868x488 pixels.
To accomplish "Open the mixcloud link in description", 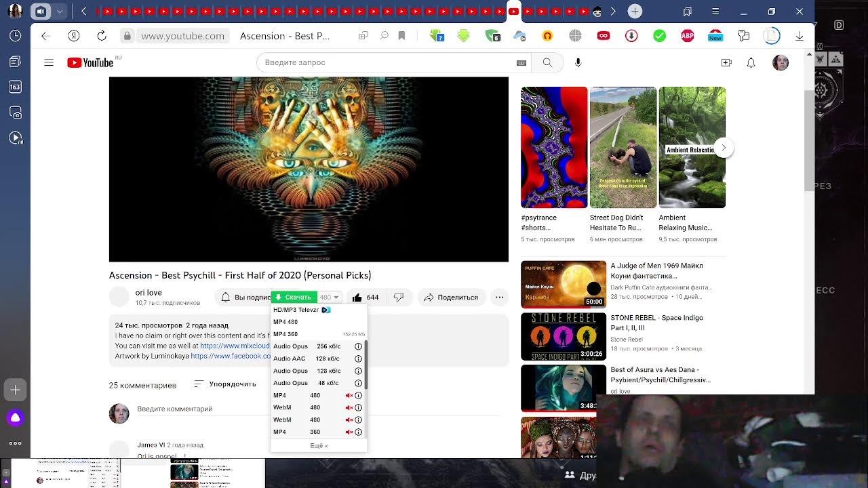I will coord(235,346).
